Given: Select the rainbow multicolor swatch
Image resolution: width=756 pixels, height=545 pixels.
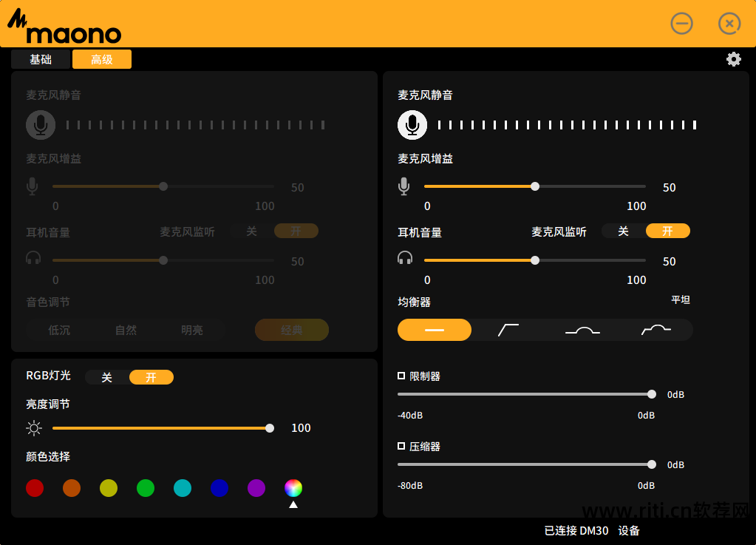Looking at the screenshot, I should (x=293, y=488).
